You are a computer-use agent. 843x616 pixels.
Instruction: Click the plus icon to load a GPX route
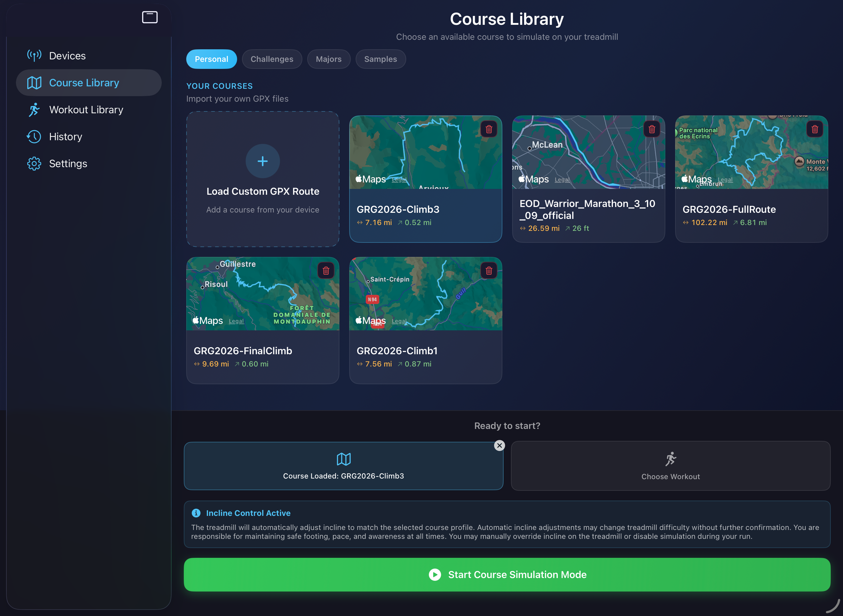coord(263,161)
